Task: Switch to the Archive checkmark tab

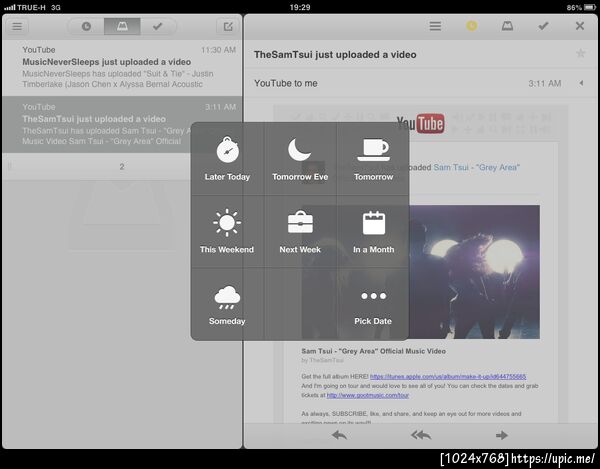Action: tap(158, 26)
